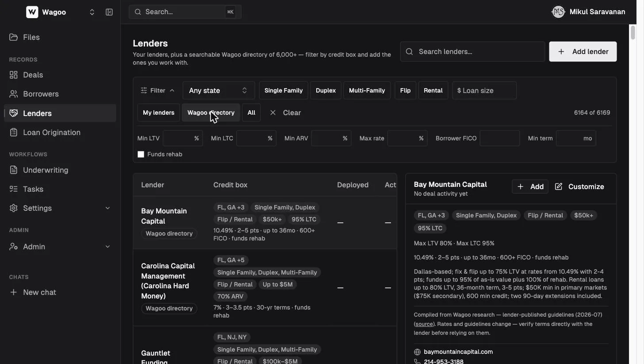Click the Files folder icon

(14, 37)
